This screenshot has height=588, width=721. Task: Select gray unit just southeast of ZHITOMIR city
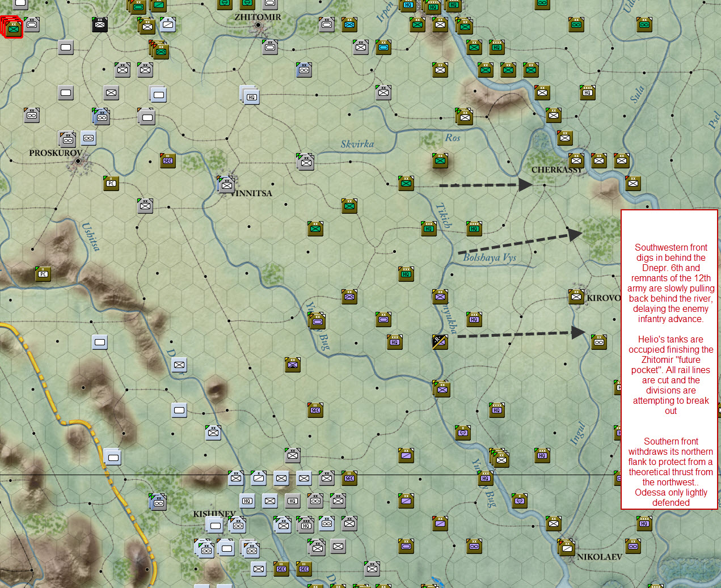270,47
